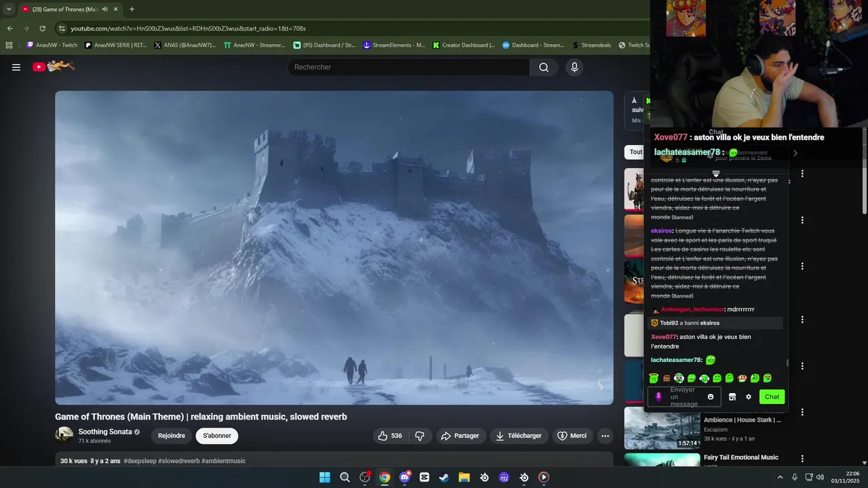This screenshot has width=868, height=488.
Task: Open taskbar search
Action: point(344,477)
